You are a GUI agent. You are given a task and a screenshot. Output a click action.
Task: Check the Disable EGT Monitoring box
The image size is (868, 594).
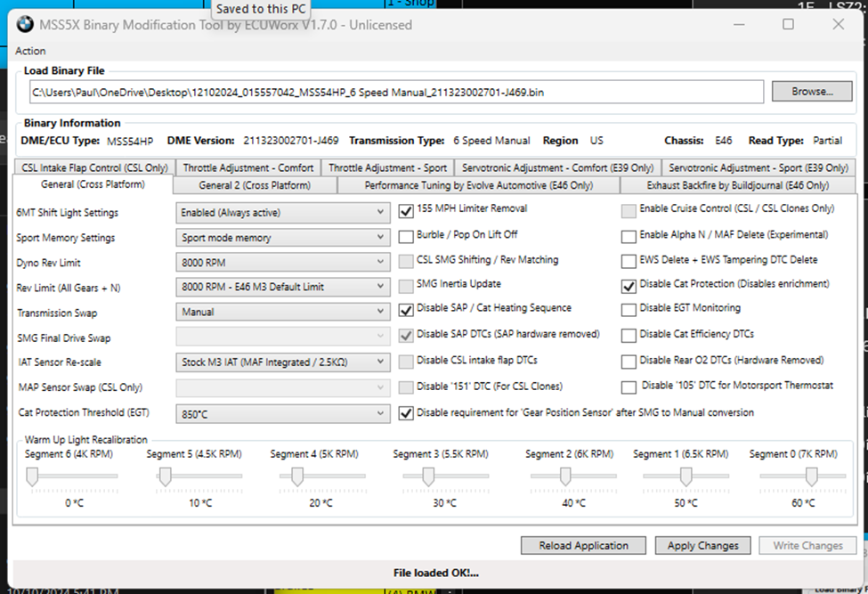click(629, 310)
